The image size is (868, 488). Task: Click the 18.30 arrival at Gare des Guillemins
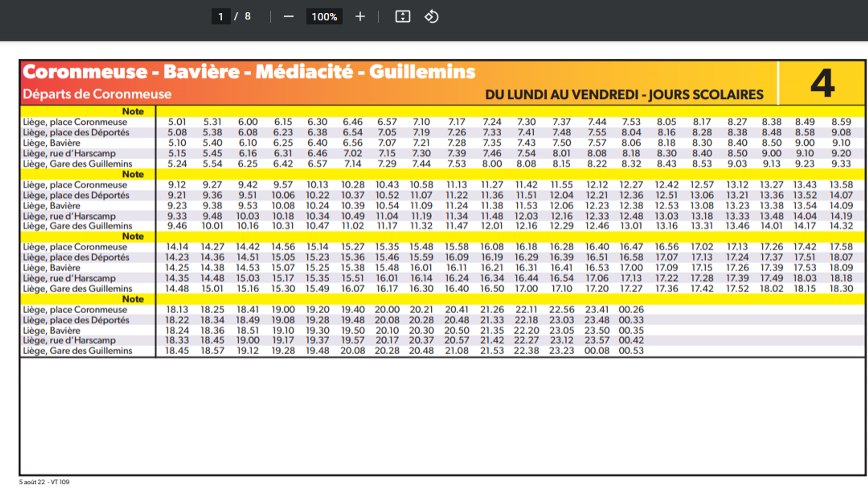coord(841,289)
